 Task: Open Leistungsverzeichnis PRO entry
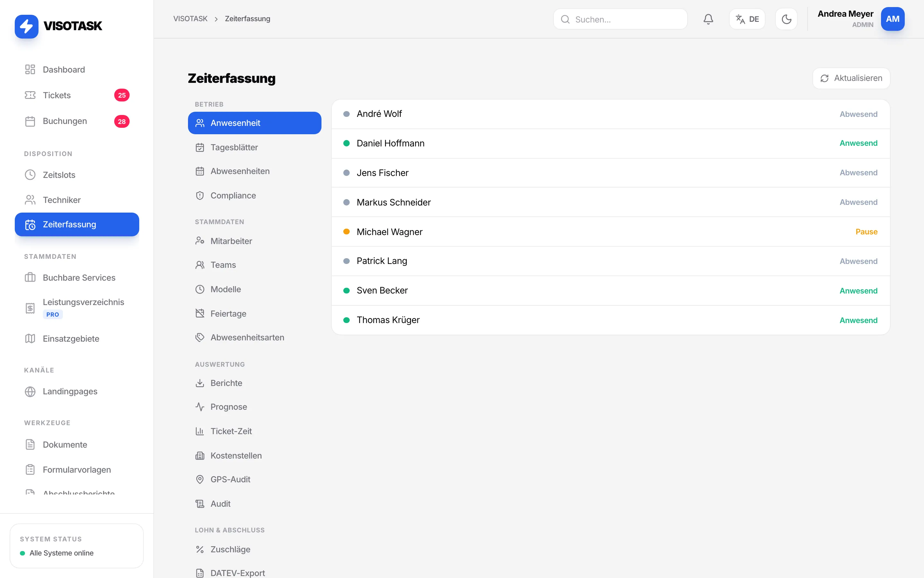[x=77, y=308]
